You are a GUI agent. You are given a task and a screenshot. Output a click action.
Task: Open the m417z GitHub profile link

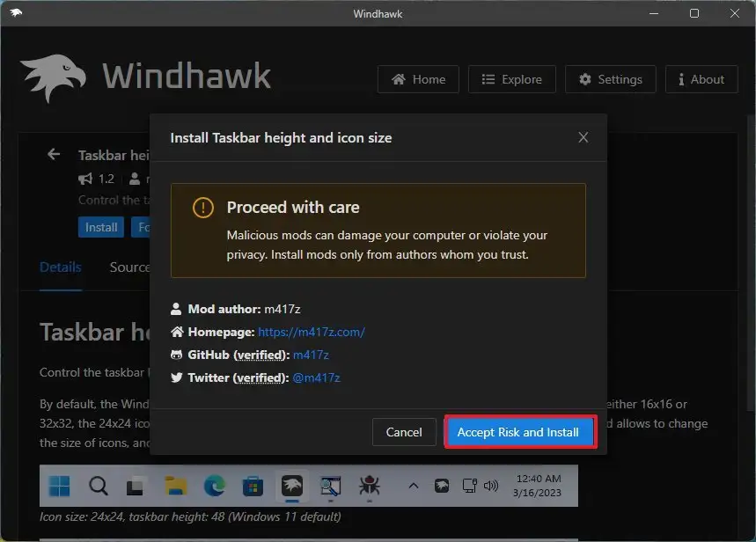tap(311, 355)
